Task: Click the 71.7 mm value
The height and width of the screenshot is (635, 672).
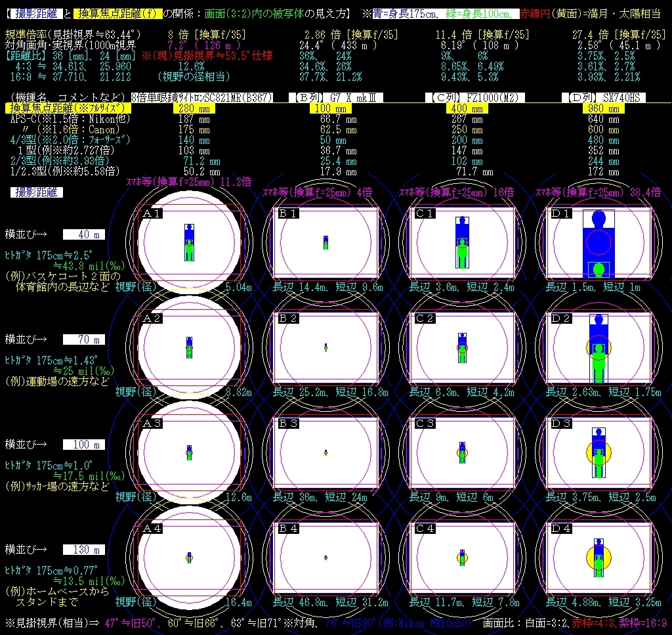Action: coord(475,172)
